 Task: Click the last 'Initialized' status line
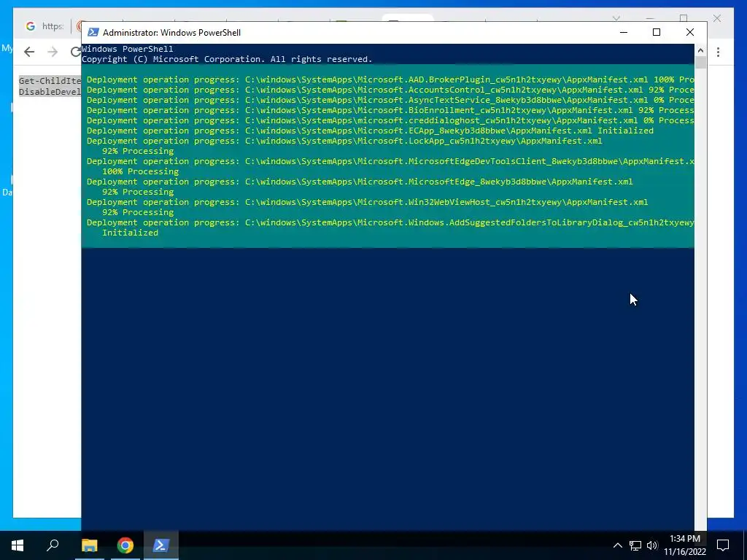[130, 233]
